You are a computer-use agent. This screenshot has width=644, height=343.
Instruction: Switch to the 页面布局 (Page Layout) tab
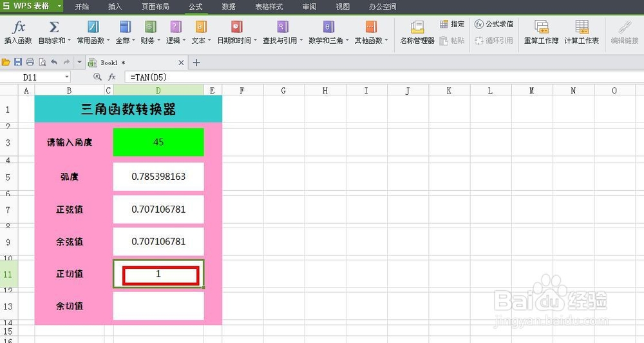pos(155,6)
